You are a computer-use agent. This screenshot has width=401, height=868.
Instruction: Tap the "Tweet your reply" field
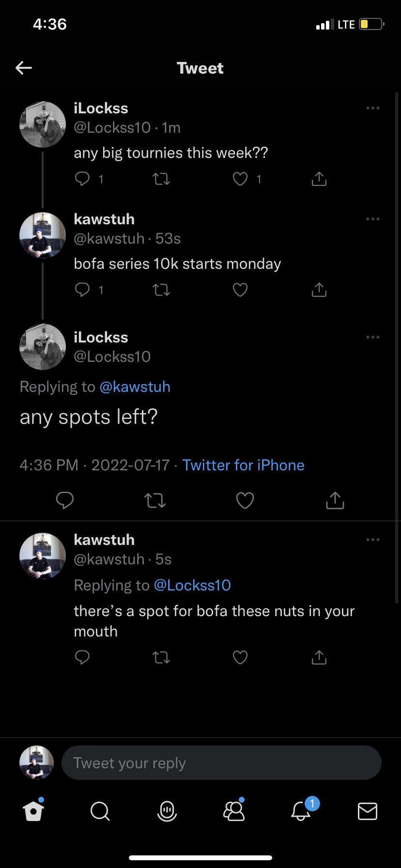[x=221, y=763]
